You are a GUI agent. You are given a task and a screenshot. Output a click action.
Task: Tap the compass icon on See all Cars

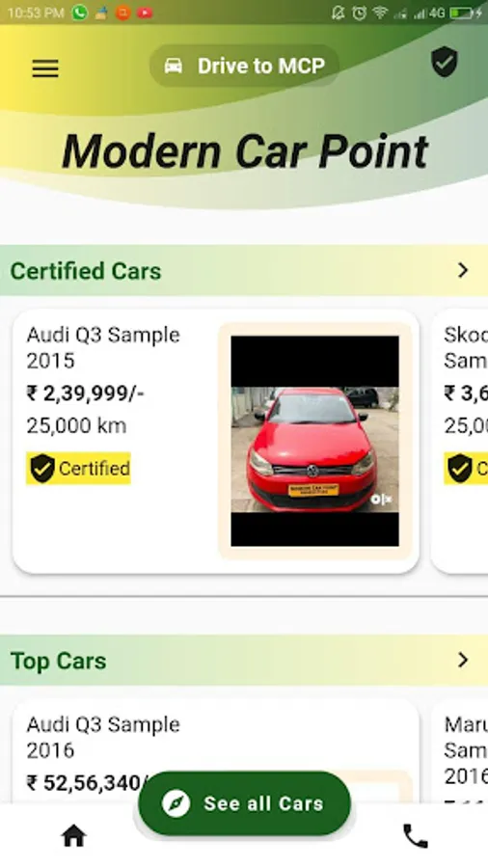[176, 803]
